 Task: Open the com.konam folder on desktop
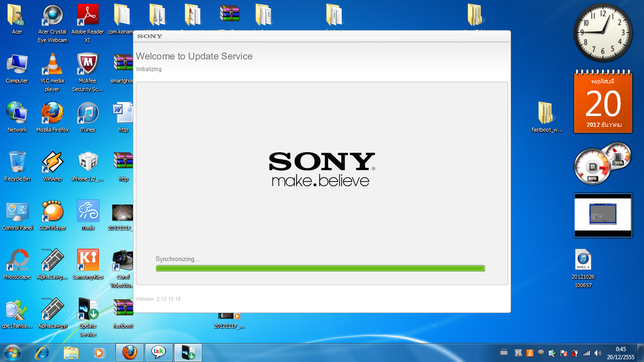[x=122, y=19]
